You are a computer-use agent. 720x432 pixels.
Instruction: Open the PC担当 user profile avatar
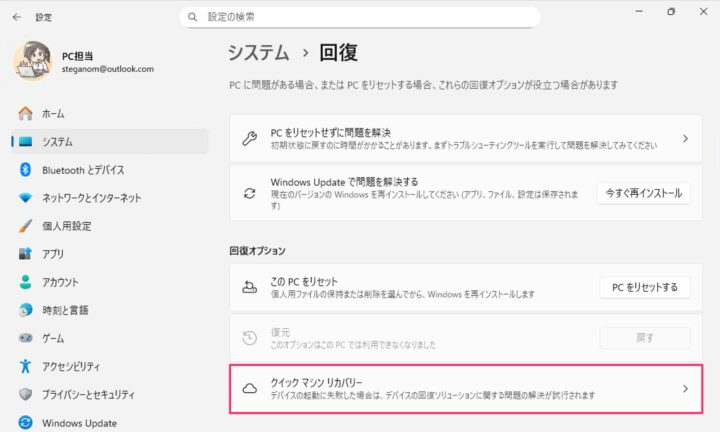pyautogui.click(x=33, y=62)
